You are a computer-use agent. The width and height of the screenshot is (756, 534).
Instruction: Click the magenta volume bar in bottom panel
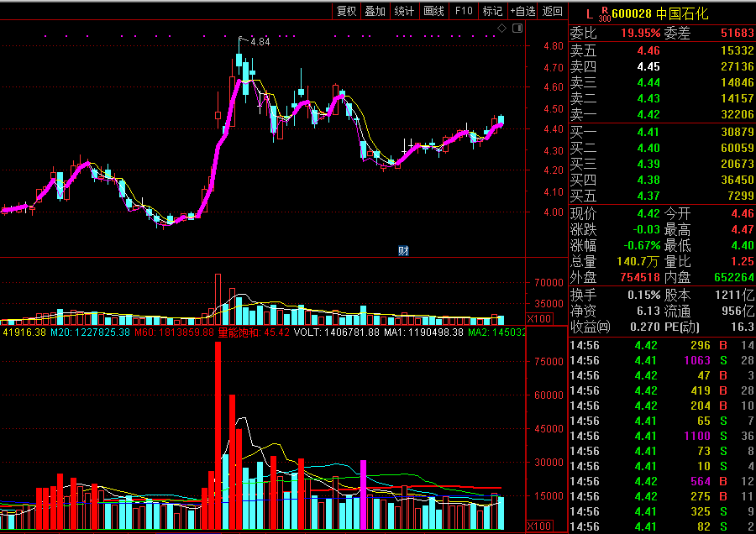click(364, 495)
